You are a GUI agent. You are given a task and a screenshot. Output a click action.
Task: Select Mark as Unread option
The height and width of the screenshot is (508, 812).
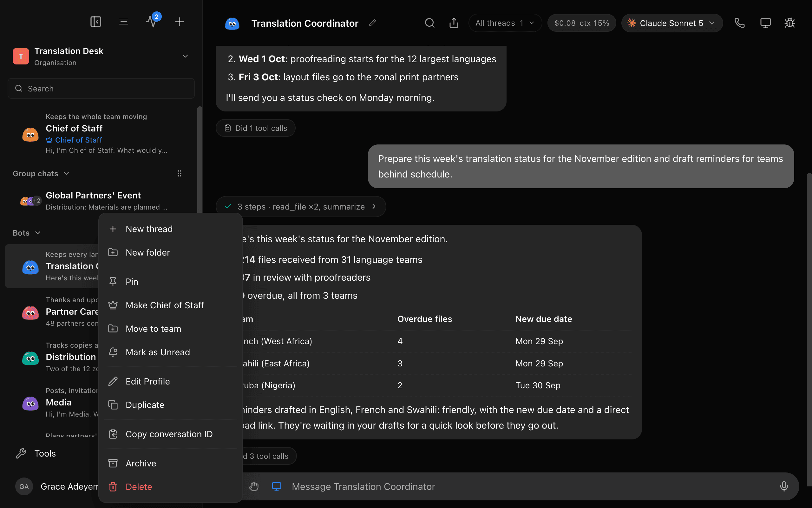[170, 352]
